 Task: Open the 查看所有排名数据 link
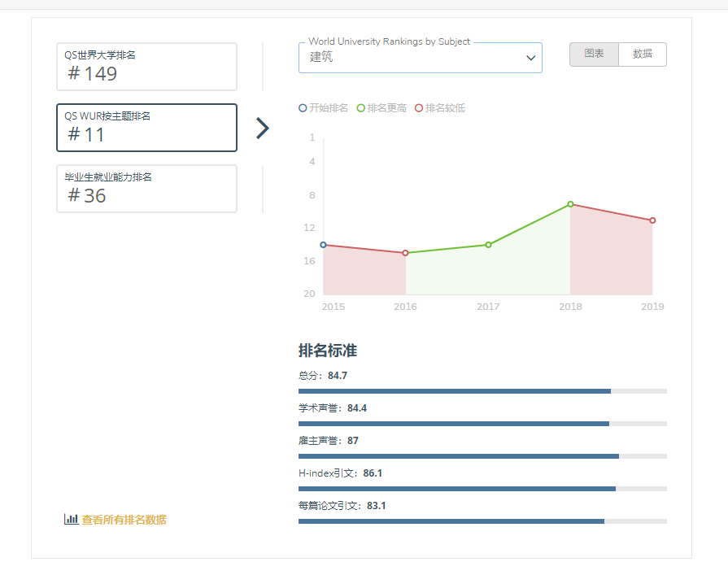coord(124,520)
